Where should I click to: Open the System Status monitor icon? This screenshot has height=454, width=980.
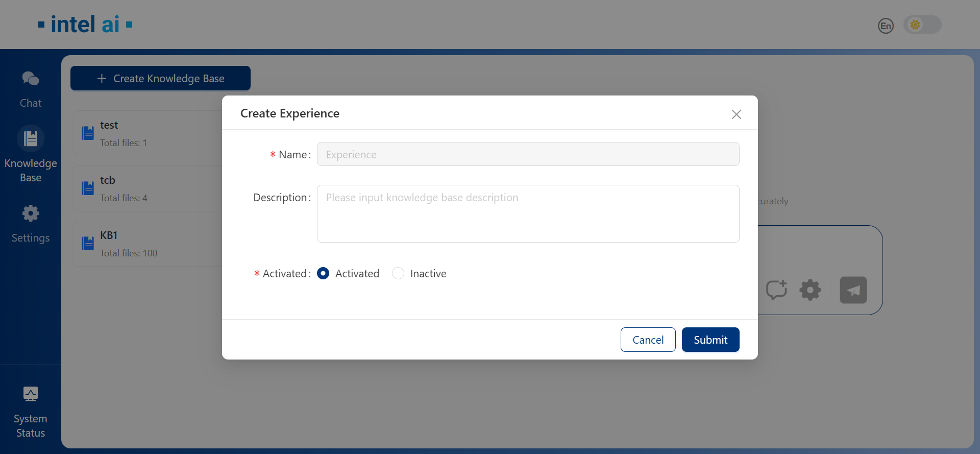click(x=31, y=394)
